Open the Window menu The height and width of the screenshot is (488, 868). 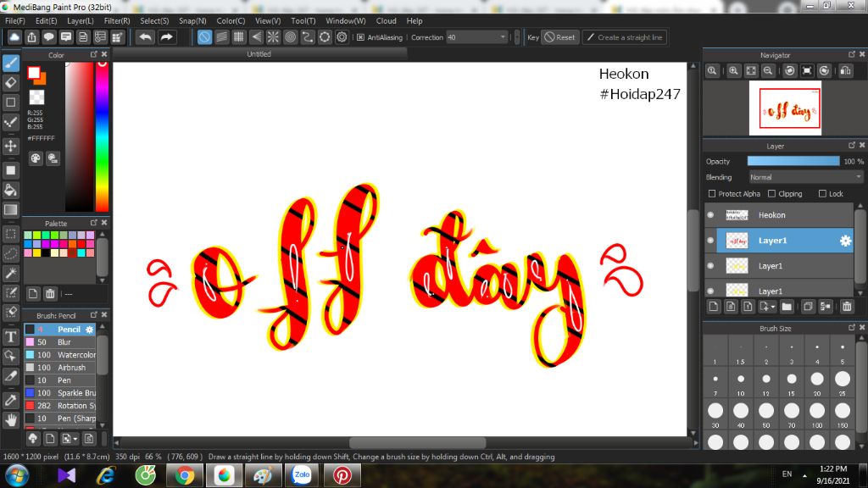click(x=346, y=20)
